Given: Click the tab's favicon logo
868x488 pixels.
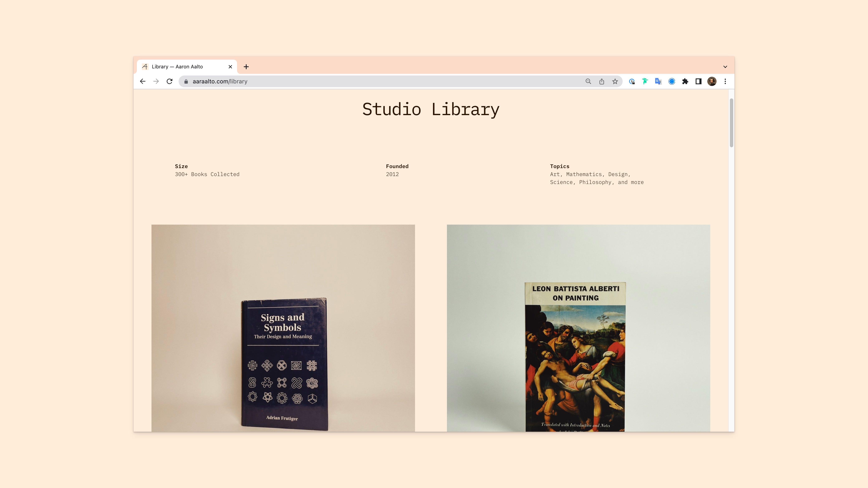Looking at the screenshot, I should 145,67.
